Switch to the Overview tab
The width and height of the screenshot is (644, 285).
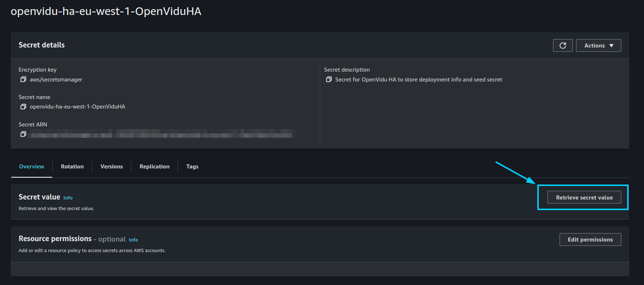coord(31,167)
